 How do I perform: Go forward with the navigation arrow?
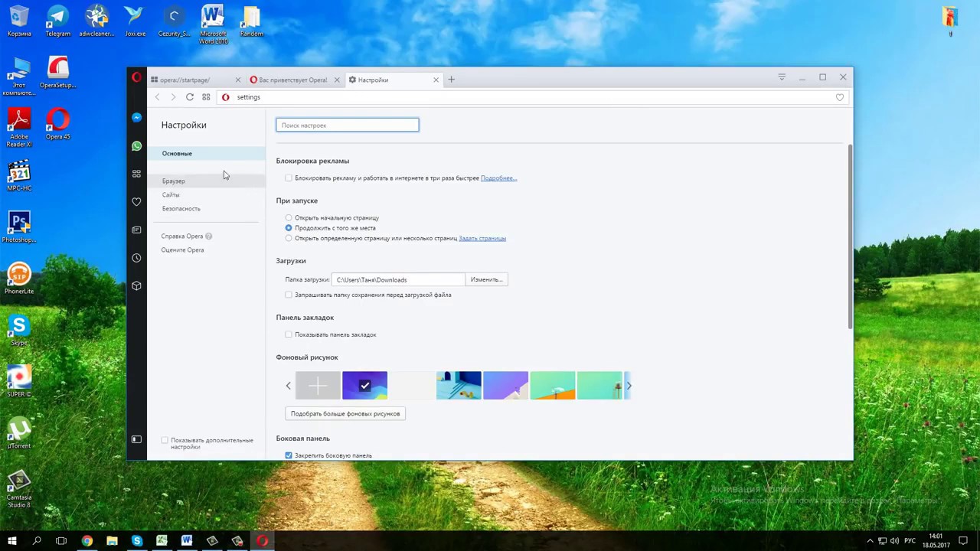pos(173,97)
